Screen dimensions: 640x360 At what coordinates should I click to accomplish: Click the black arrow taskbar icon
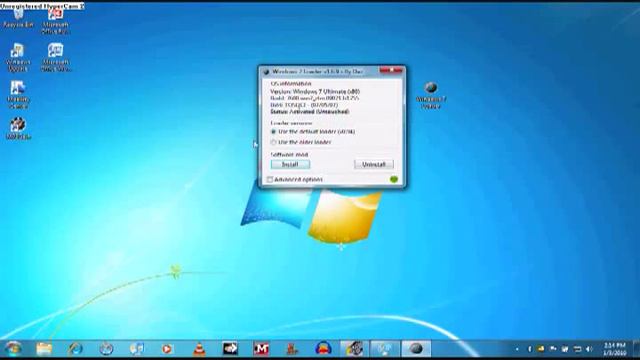230,349
